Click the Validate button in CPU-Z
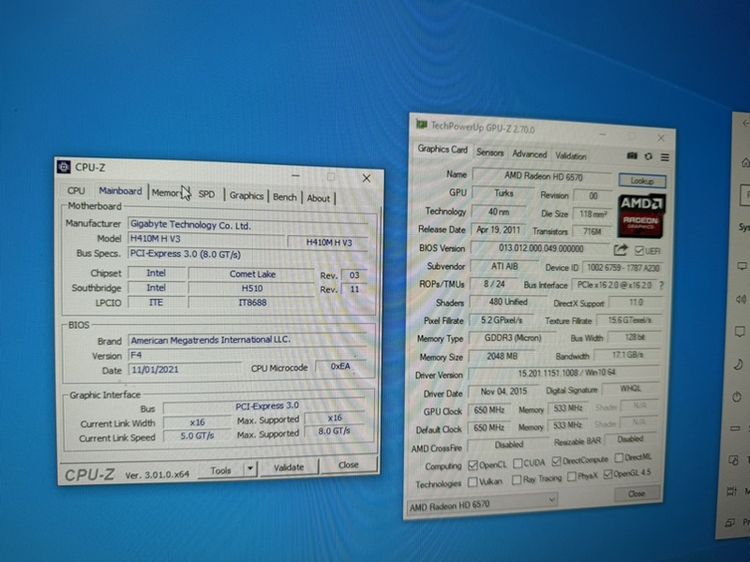Viewport: 750px width, 562px height. (288, 467)
